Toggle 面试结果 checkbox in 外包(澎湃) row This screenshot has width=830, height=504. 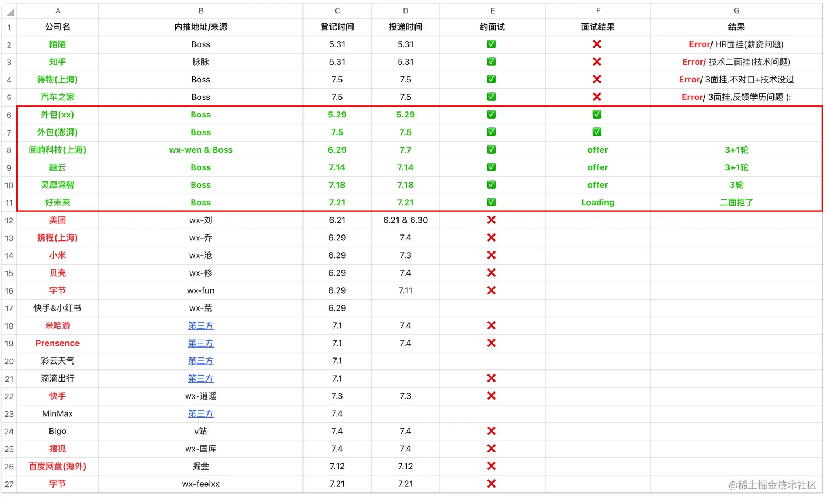597,132
